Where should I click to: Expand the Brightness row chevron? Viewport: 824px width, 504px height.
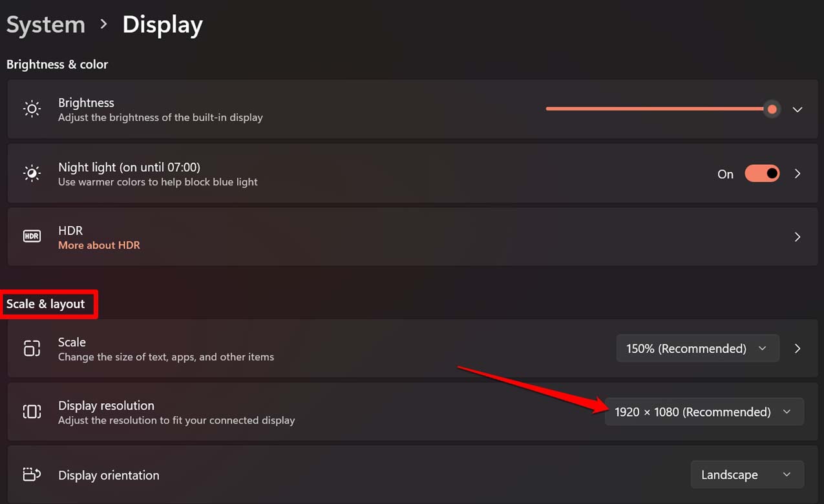pos(797,109)
